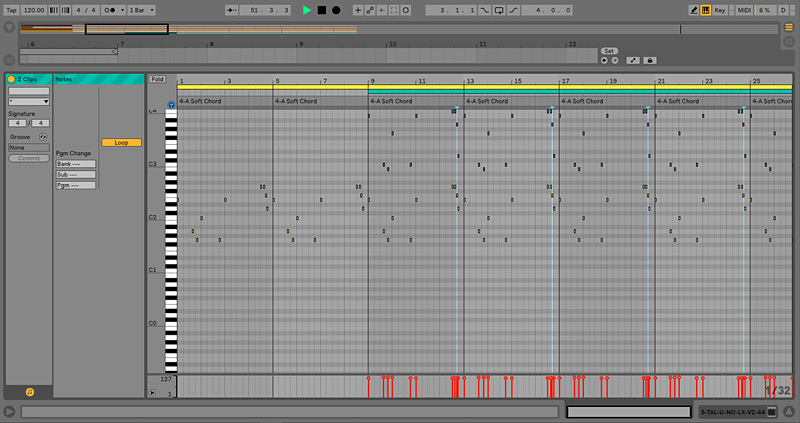Toggle the Key map mode switch
The height and width of the screenshot is (423, 800).
point(724,10)
